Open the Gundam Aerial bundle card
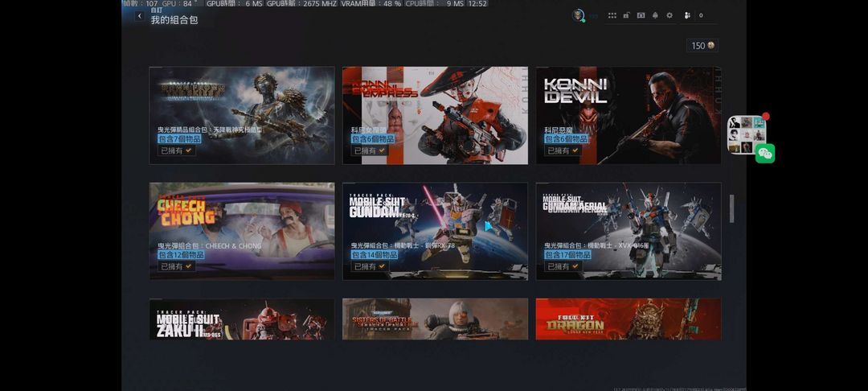 click(628, 231)
